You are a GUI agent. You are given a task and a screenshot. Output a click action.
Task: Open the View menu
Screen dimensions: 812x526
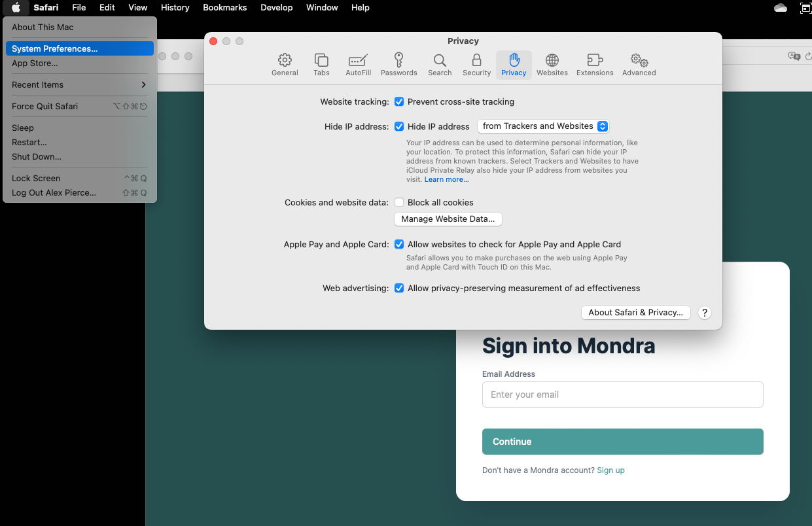click(137, 8)
